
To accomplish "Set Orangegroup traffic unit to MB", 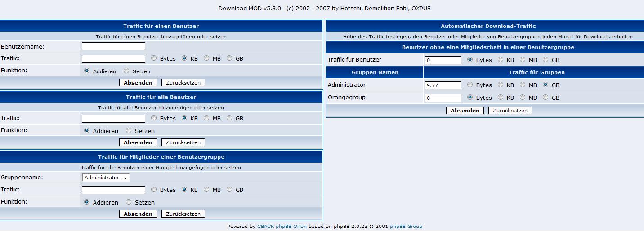I will [x=523, y=98].
